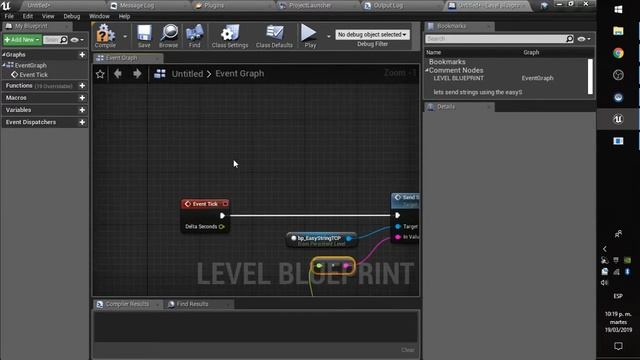Viewport: 640px width, 360px height.
Task: Start Play in editor
Action: [310, 36]
